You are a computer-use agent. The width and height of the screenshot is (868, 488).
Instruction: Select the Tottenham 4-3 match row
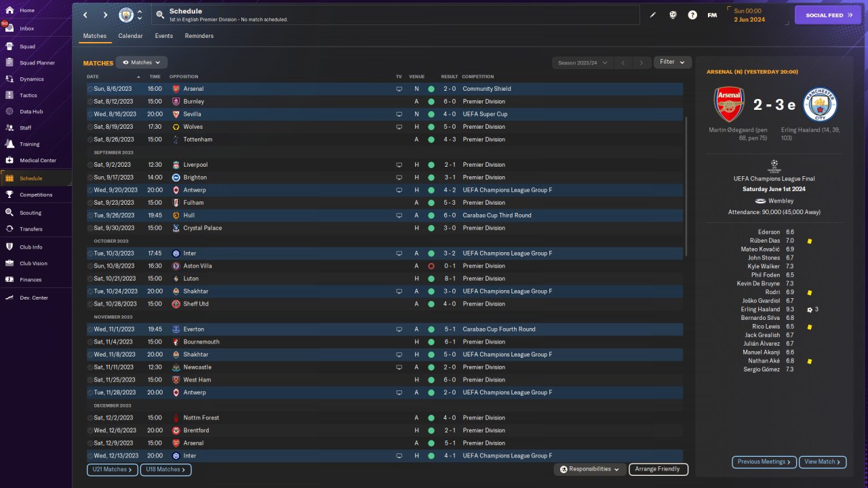click(x=384, y=139)
